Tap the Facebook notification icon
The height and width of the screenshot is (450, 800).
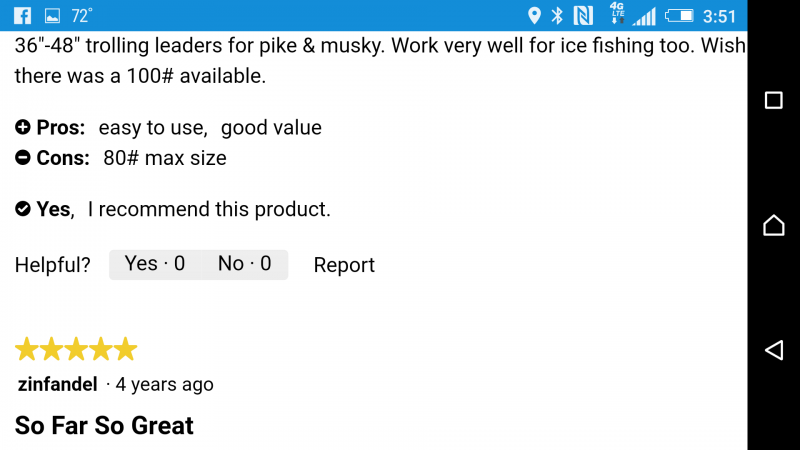tap(21, 15)
